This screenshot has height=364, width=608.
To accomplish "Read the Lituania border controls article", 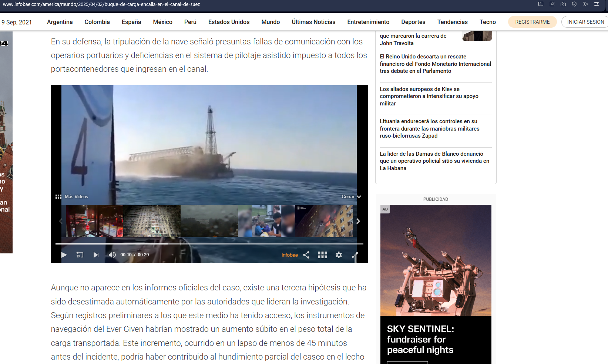I will pyautogui.click(x=429, y=128).
